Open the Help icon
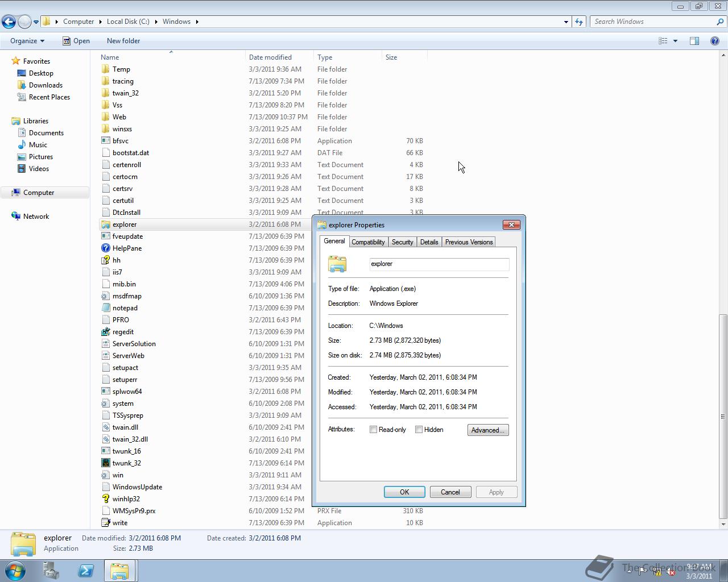 tap(715, 41)
